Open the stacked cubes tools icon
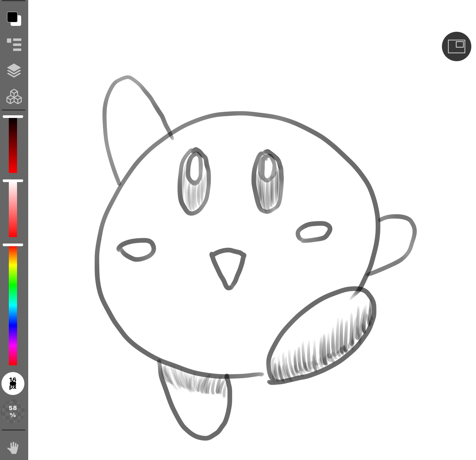This screenshot has width=476, height=460. 14,97
